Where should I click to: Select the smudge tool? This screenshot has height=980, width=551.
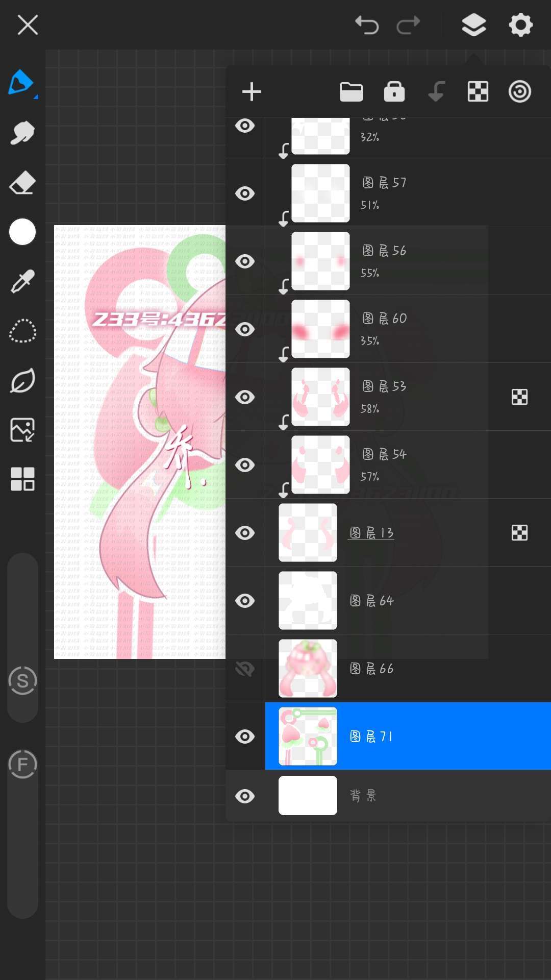(x=22, y=133)
